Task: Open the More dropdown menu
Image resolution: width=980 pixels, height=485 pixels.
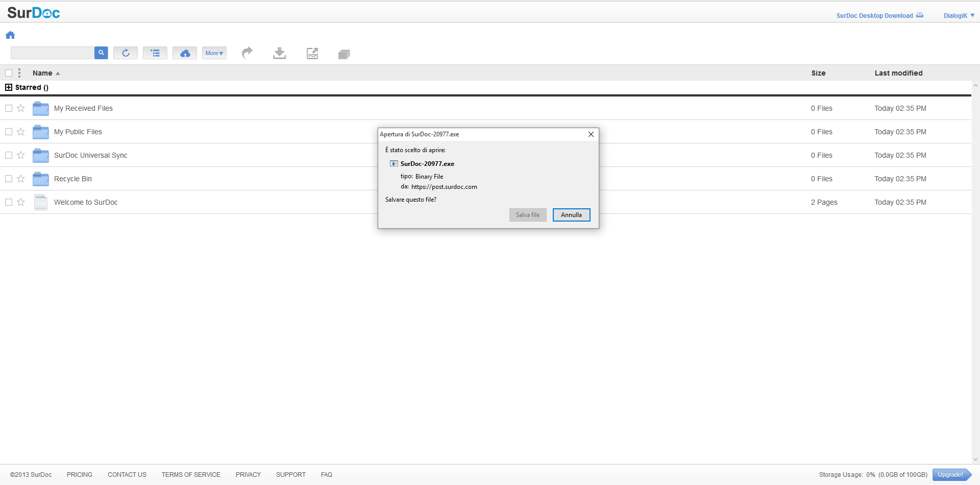Action: tap(214, 53)
